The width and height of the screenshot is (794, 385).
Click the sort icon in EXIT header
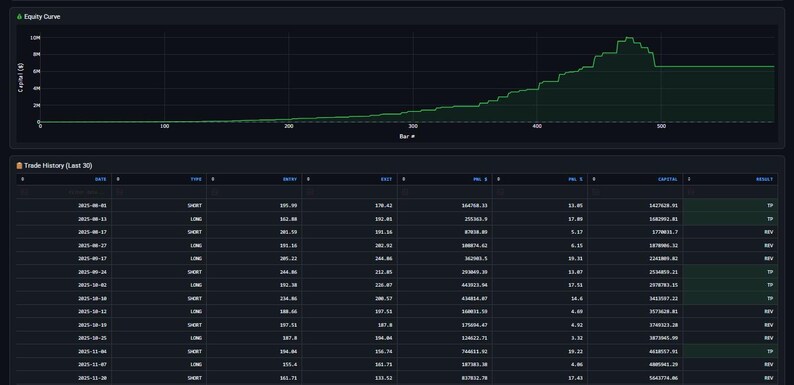point(308,179)
